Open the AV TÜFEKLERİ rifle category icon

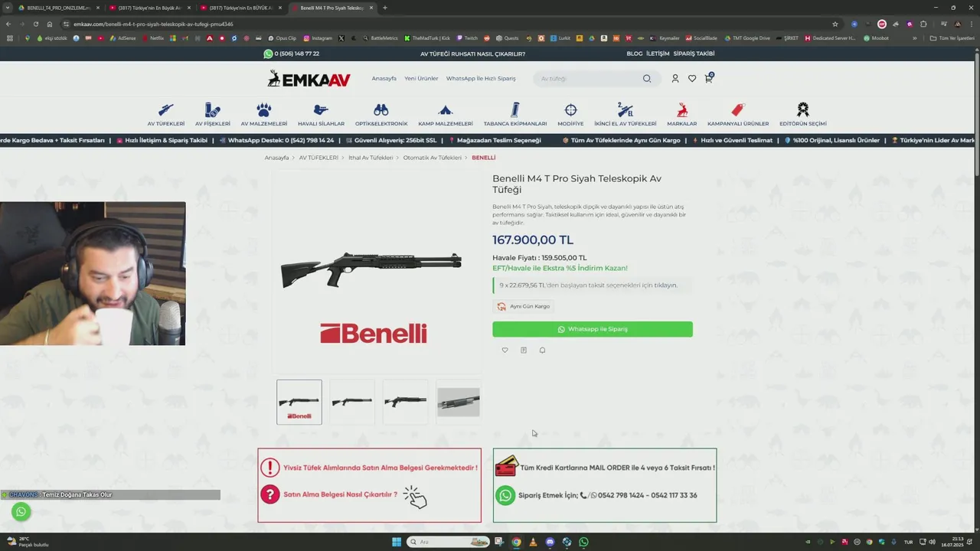(166, 110)
